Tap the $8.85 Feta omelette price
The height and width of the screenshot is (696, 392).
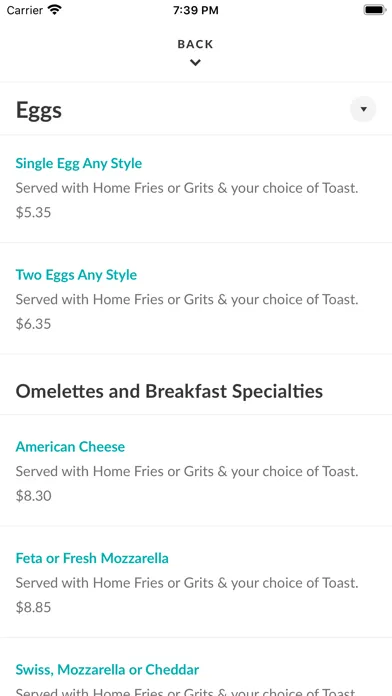click(x=33, y=607)
